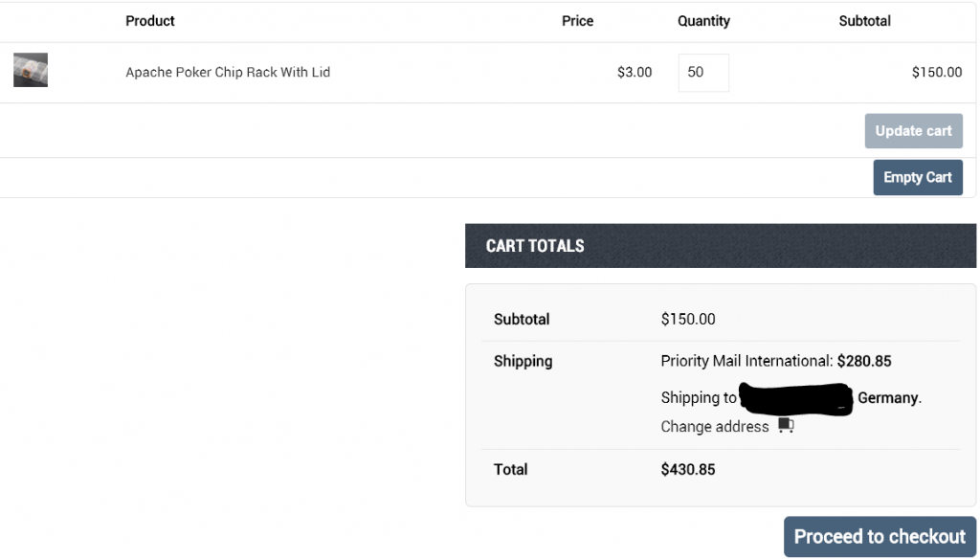The width and height of the screenshot is (980, 559).
Task: Proceed to checkout
Action: pyautogui.click(x=880, y=537)
